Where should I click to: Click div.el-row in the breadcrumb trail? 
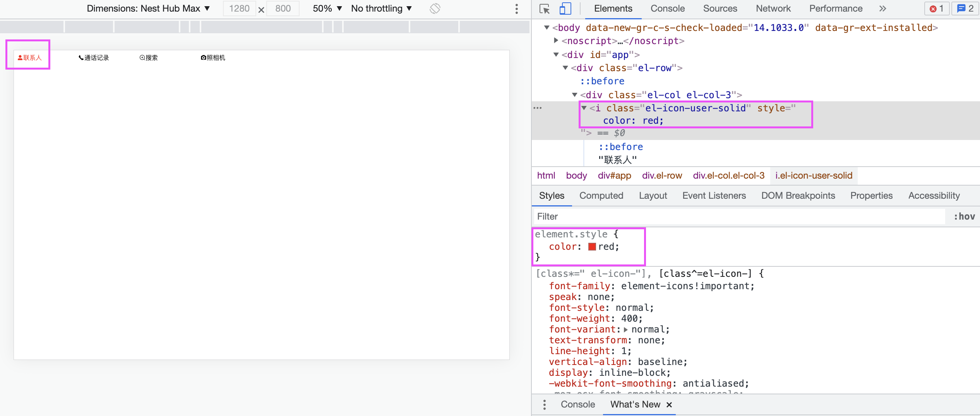click(x=662, y=176)
